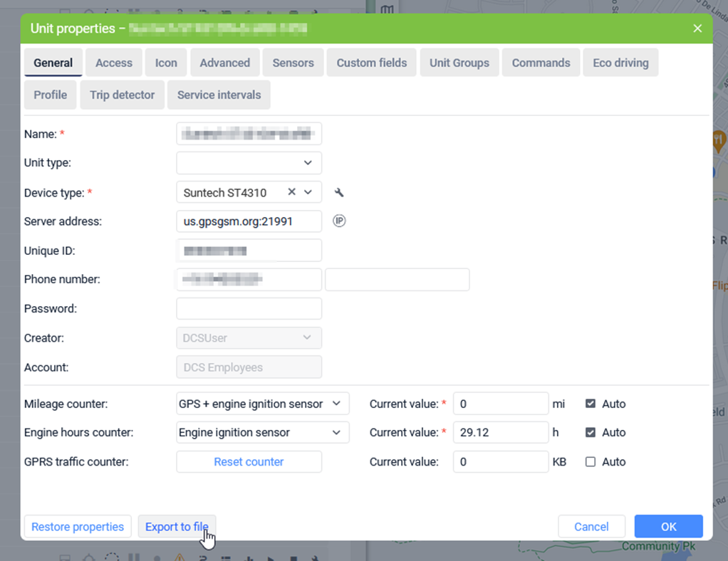Screen dimensions: 728x561
Task: Select the Trip detector tab
Action: click(122, 95)
